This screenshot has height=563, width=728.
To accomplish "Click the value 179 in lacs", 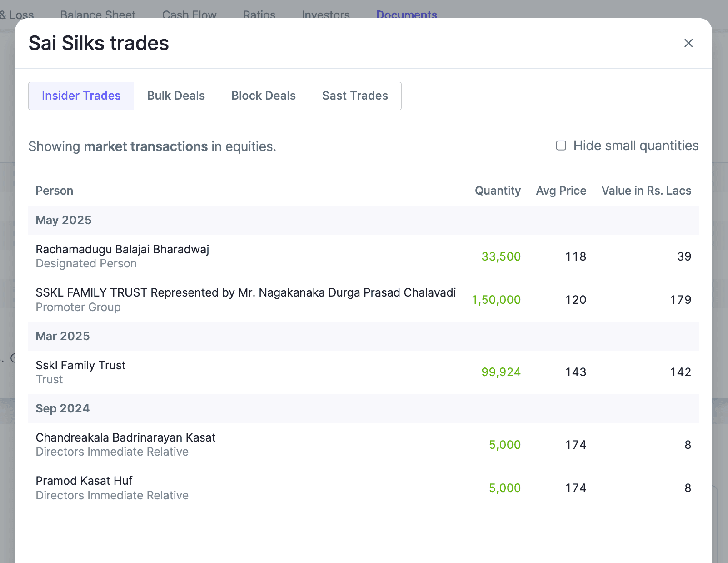I will click(681, 300).
